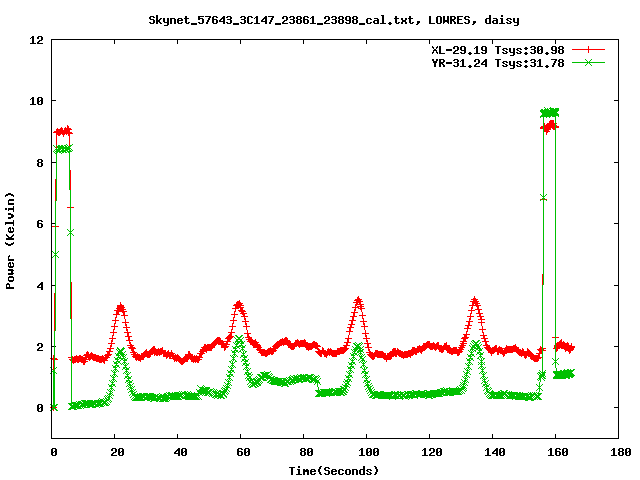Viewport: 640px width, 480px height.
Task: Click the x-axis tick label 180
Action: (620, 452)
